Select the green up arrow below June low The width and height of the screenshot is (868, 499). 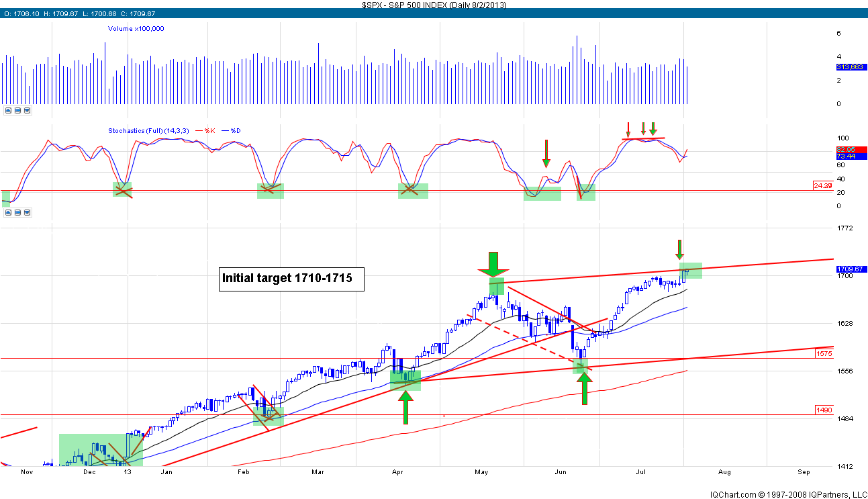click(585, 388)
